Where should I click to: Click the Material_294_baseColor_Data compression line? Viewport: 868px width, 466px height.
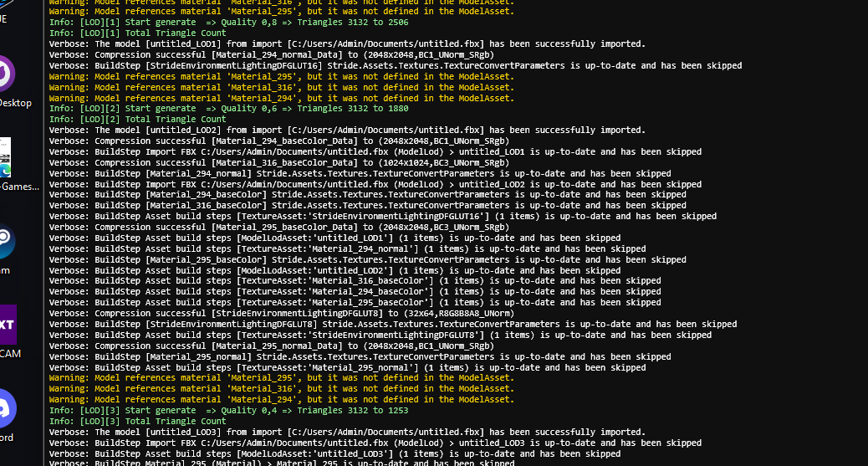coord(279,141)
